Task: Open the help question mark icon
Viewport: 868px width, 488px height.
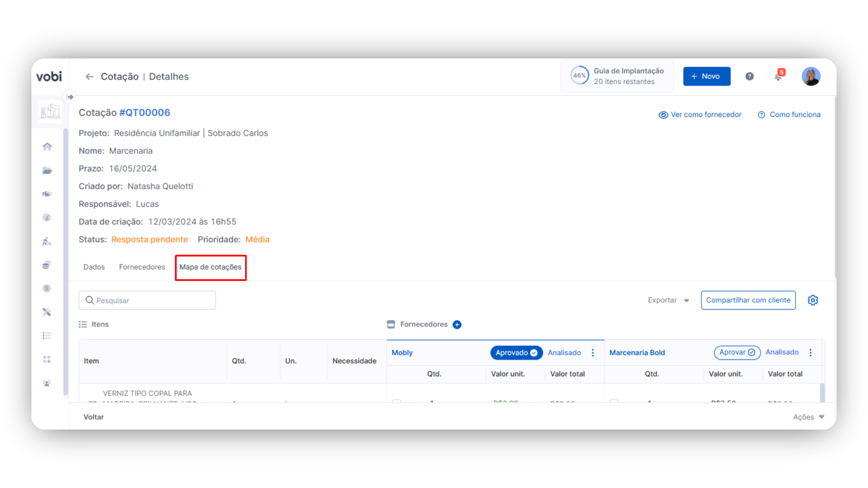Action: [749, 76]
